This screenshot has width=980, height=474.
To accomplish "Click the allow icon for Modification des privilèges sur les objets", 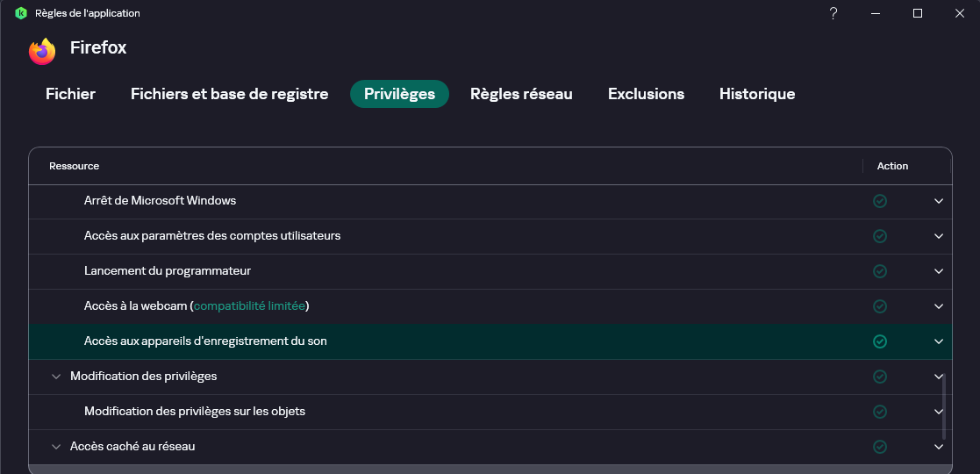I will pyautogui.click(x=879, y=412).
